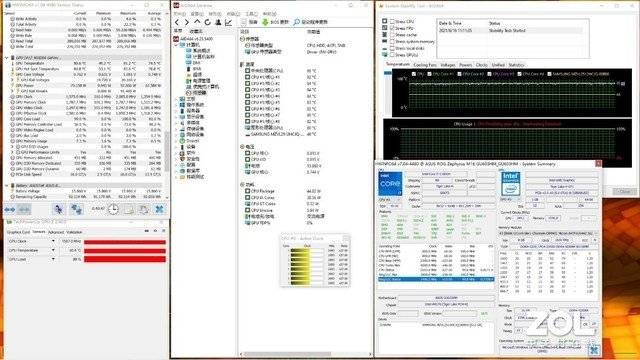
Task: Switch to Voltages tab in Stability Test
Action: point(448,65)
